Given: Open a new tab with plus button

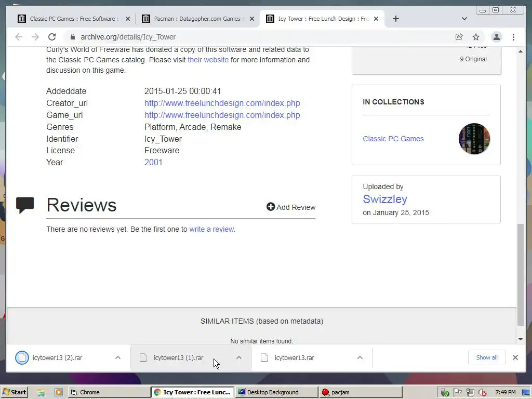Looking at the screenshot, I should click(x=395, y=19).
